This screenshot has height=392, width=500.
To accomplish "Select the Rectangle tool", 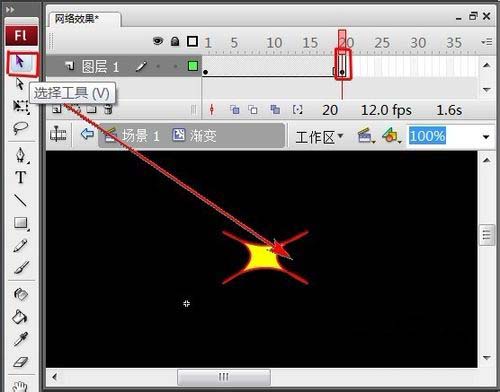I will tap(21, 223).
